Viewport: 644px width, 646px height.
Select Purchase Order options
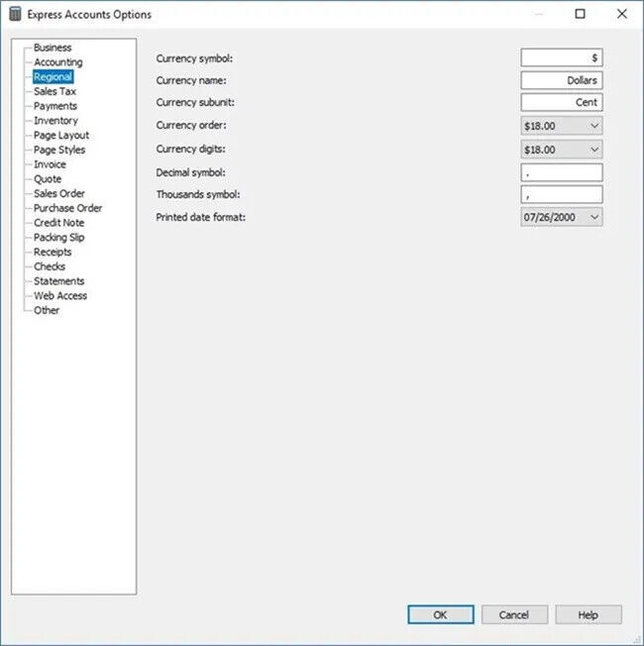68,208
